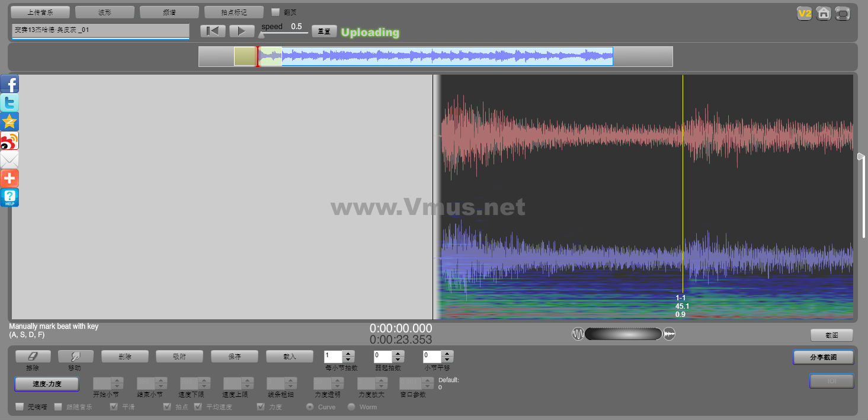Click the small waveform zoom-out icon
The width and height of the screenshot is (868, 420).
(578, 334)
